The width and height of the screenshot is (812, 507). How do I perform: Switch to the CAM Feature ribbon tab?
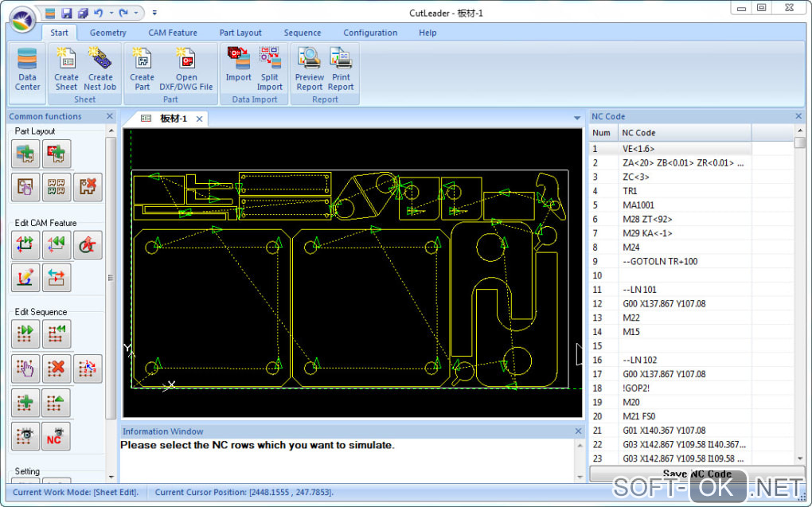click(173, 33)
